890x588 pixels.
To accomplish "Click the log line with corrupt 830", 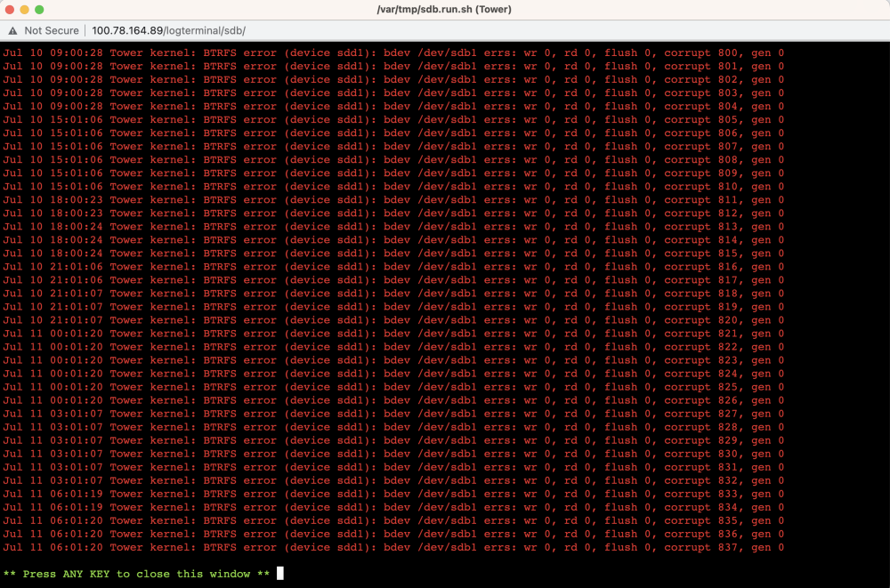I will pyautogui.click(x=393, y=454).
